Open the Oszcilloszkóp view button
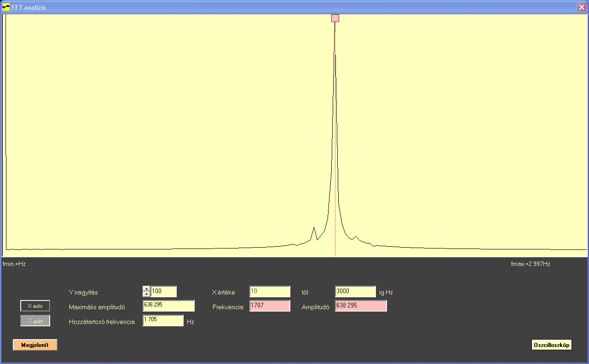 pyautogui.click(x=552, y=345)
